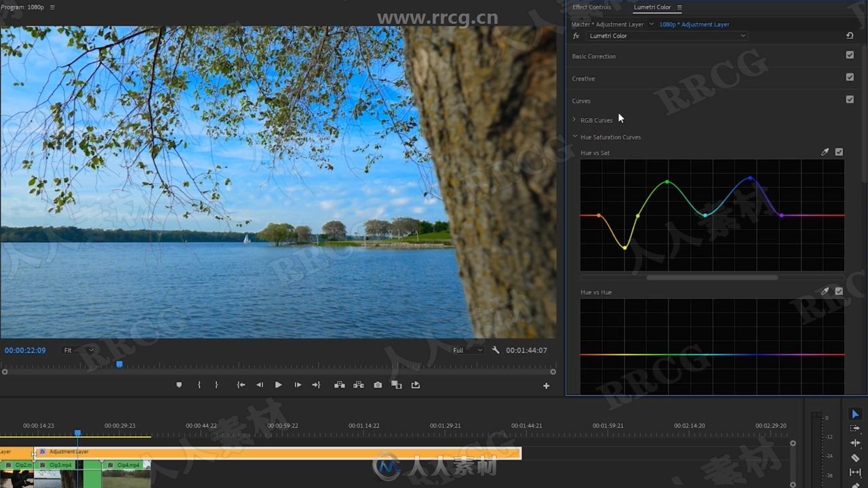Click the blue peak point on Hue vs Sat
The image size is (868, 488).
(750, 178)
